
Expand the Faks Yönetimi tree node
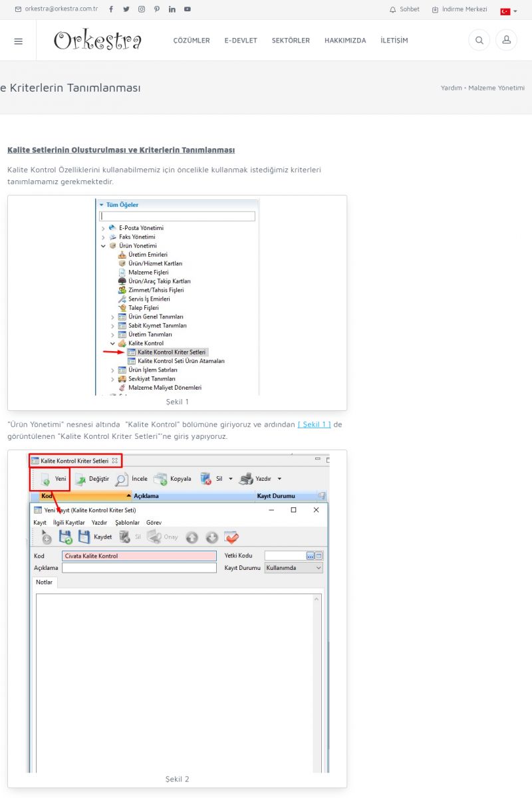(103, 237)
